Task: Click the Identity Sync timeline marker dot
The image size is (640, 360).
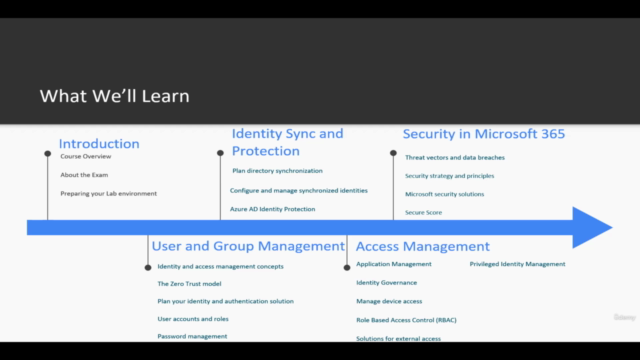Action: coord(220,153)
